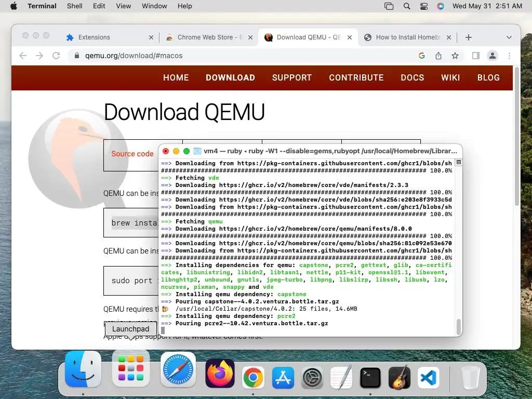532x399 pixels.
Task: Open QEMU CONTRIBUTE page
Action: click(x=356, y=78)
